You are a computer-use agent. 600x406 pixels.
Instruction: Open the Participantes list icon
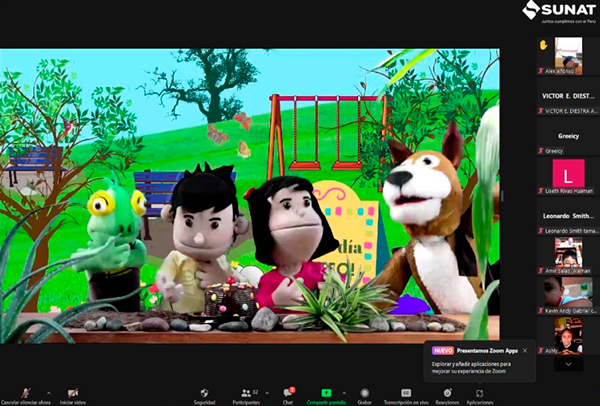click(245, 393)
